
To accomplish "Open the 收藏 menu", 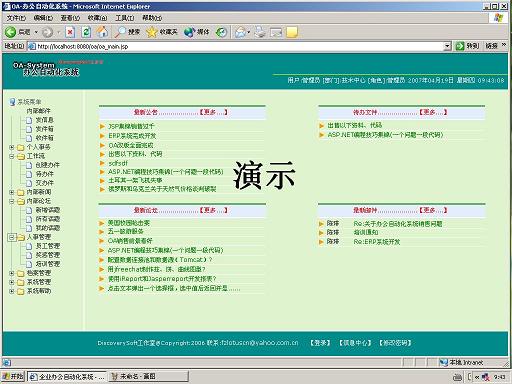I will [97, 18].
